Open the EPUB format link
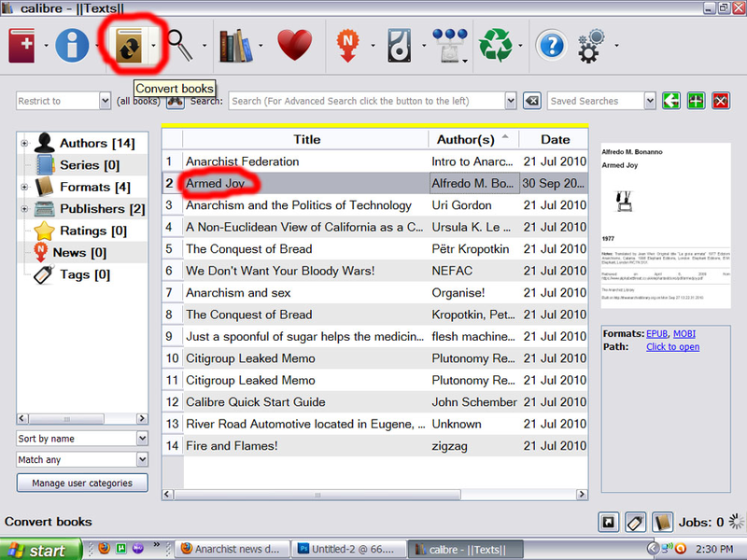 [x=657, y=334]
